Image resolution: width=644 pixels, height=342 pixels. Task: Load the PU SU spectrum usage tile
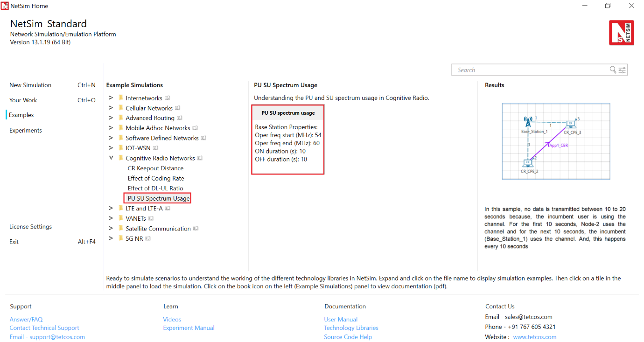tap(287, 140)
